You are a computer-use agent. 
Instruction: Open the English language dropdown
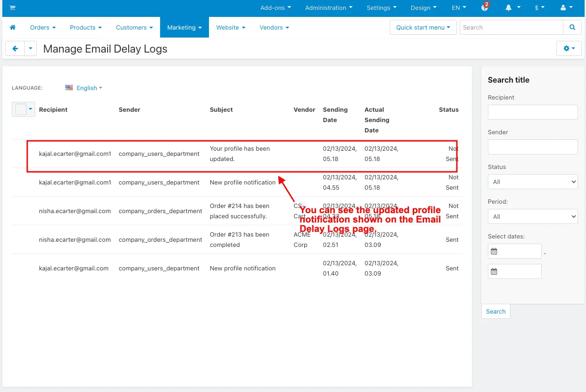(89, 88)
